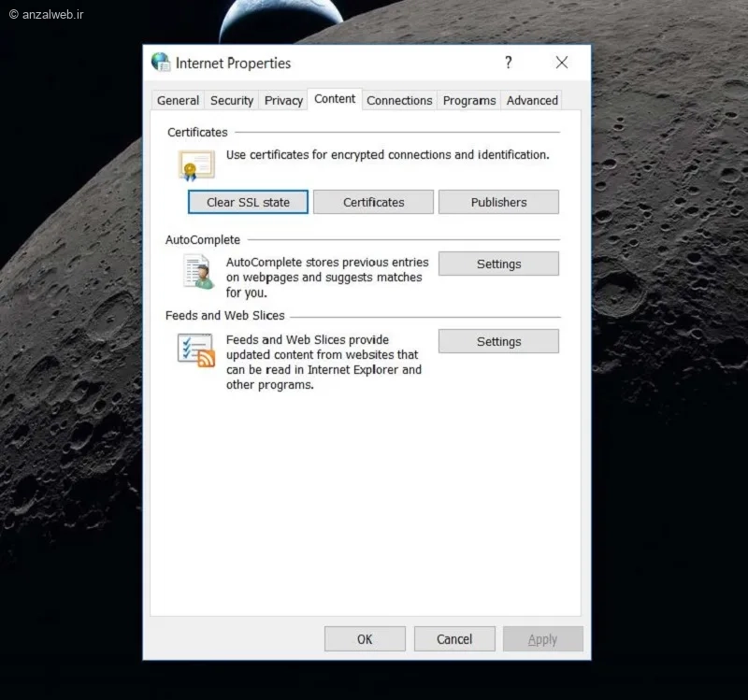Click text 'AutoComplete stores previous entries'
The height and width of the screenshot is (700, 748).
pyautogui.click(x=327, y=263)
